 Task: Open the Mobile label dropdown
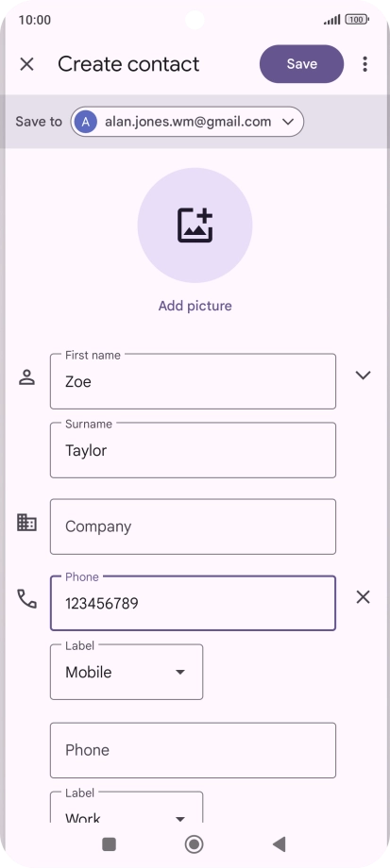coord(127,672)
